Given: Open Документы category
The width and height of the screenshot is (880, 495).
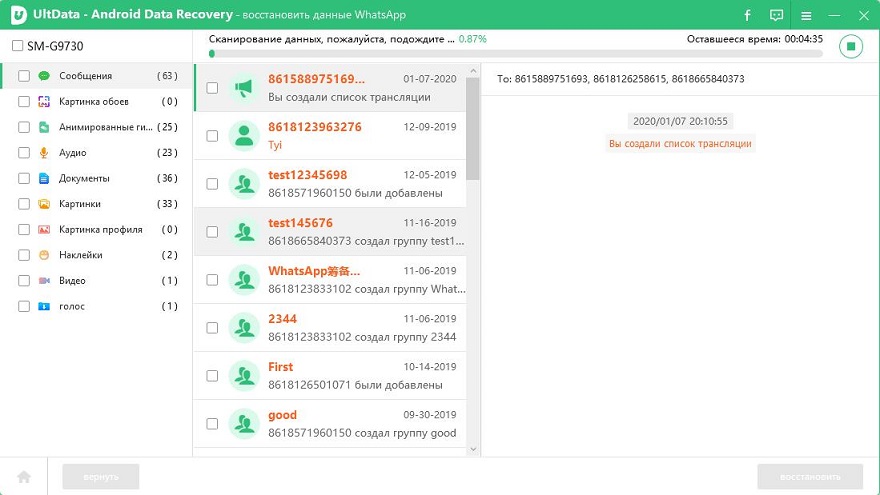Looking at the screenshot, I should (x=97, y=178).
